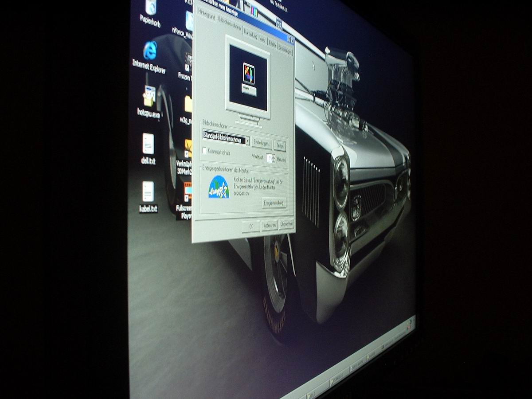Select the hotcpu.exe desktop icon

[149, 96]
